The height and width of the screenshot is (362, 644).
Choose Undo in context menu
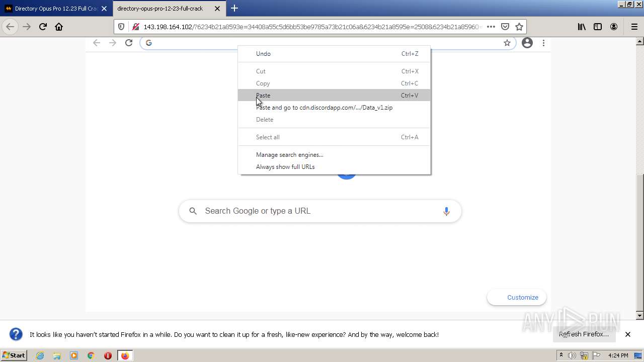(334, 54)
